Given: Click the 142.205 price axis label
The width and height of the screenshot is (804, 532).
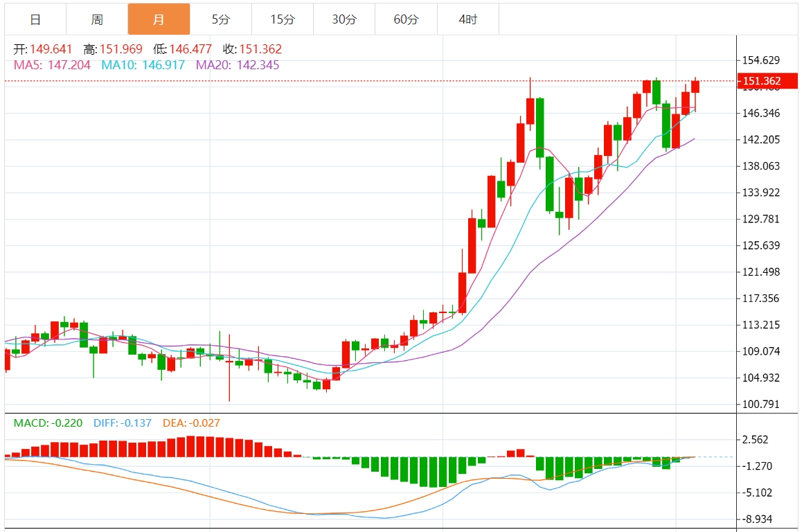Looking at the screenshot, I should pos(761,140).
